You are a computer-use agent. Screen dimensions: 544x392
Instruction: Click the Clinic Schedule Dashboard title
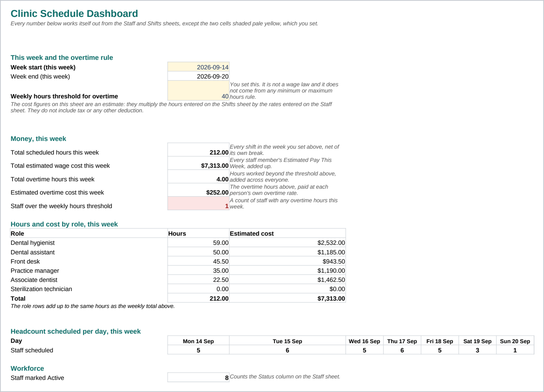click(74, 14)
